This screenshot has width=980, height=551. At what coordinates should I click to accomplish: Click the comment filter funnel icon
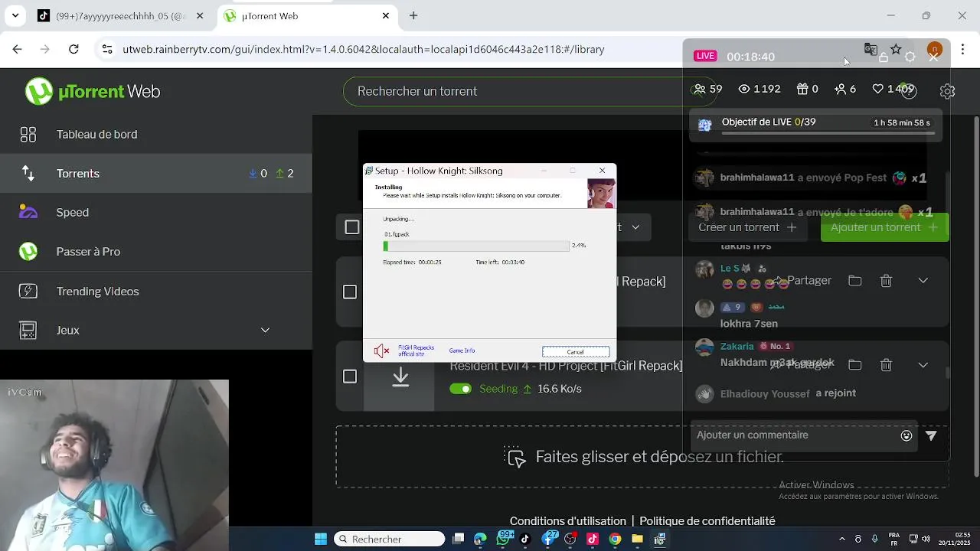point(931,435)
